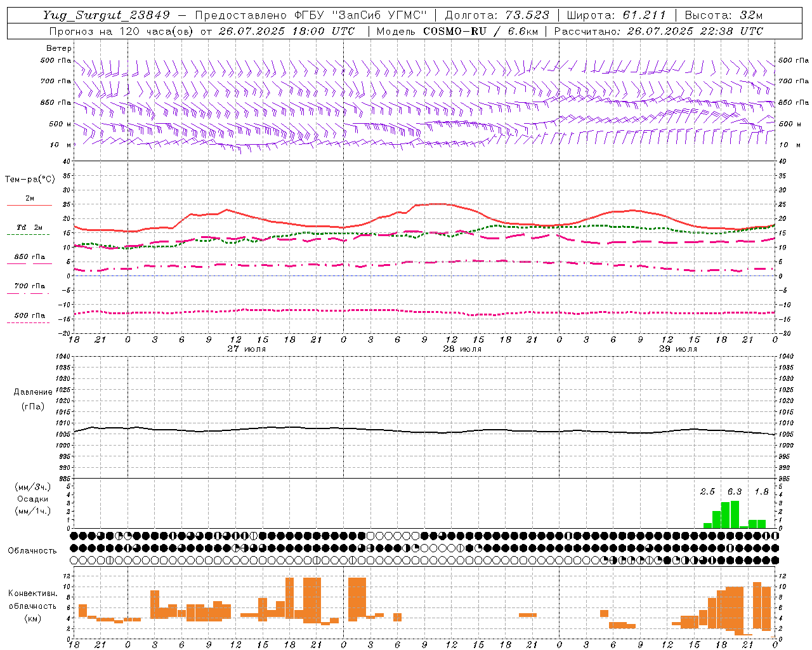This screenshot has width=812, height=650.
Task: Click the Ветер panel label
Action: click(x=59, y=48)
